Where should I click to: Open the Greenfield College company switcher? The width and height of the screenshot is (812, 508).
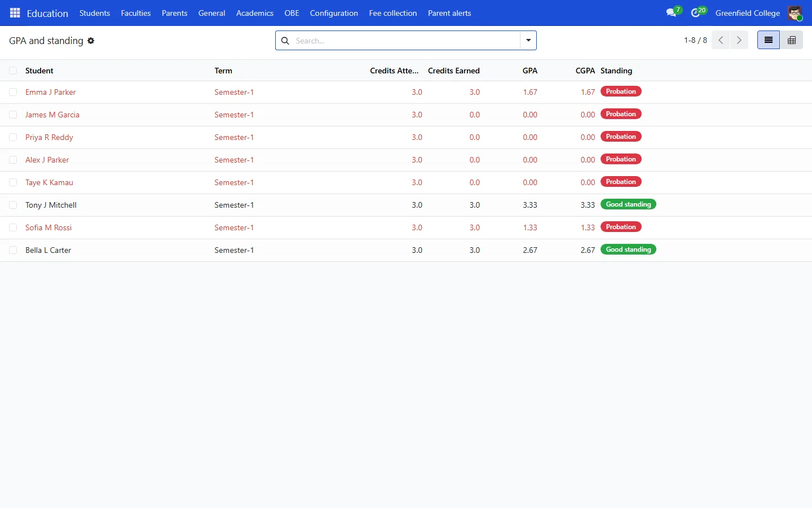click(x=748, y=13)
